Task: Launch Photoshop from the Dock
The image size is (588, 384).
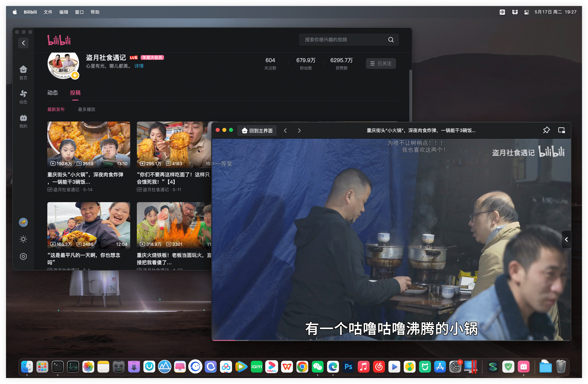Action: [x=348, y=367]
